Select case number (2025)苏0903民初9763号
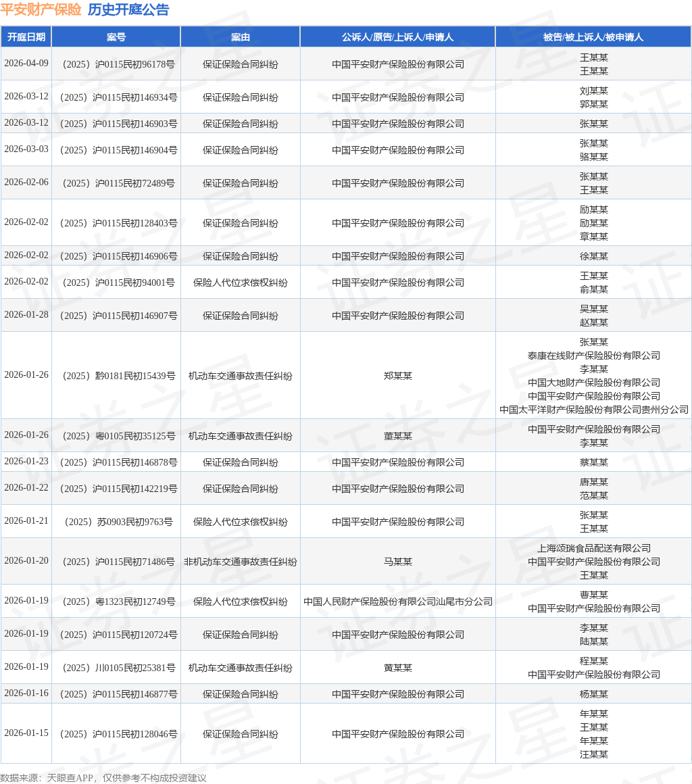Image resolution: width=692 pixels, height=784 pixels. point(118,522)
